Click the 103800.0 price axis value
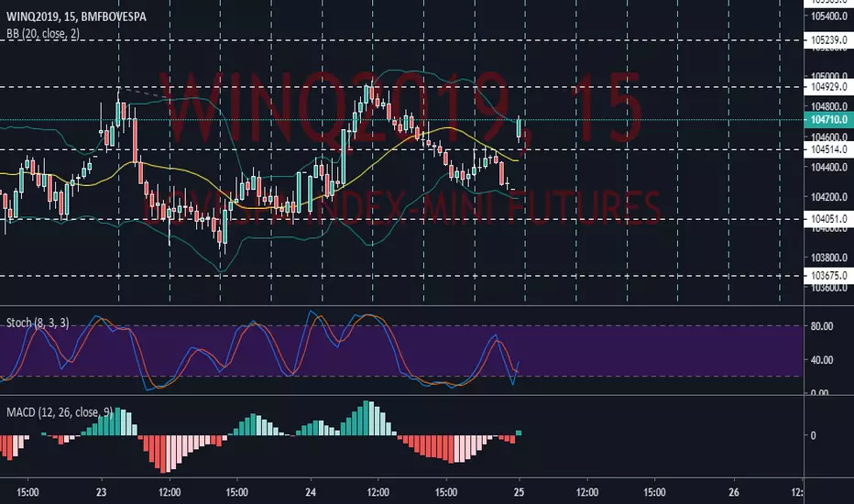This screenshot has height=504, width=854. (829, 257)
